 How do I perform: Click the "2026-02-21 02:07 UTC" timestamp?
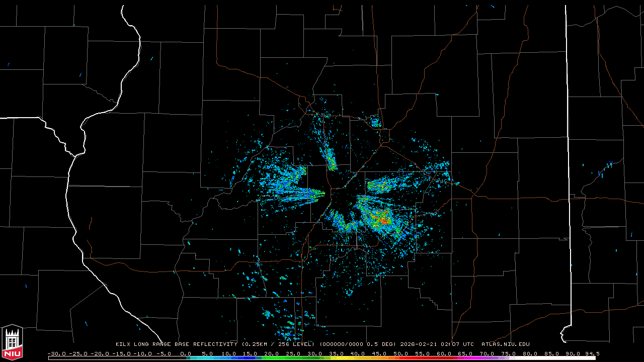(437, 344)
